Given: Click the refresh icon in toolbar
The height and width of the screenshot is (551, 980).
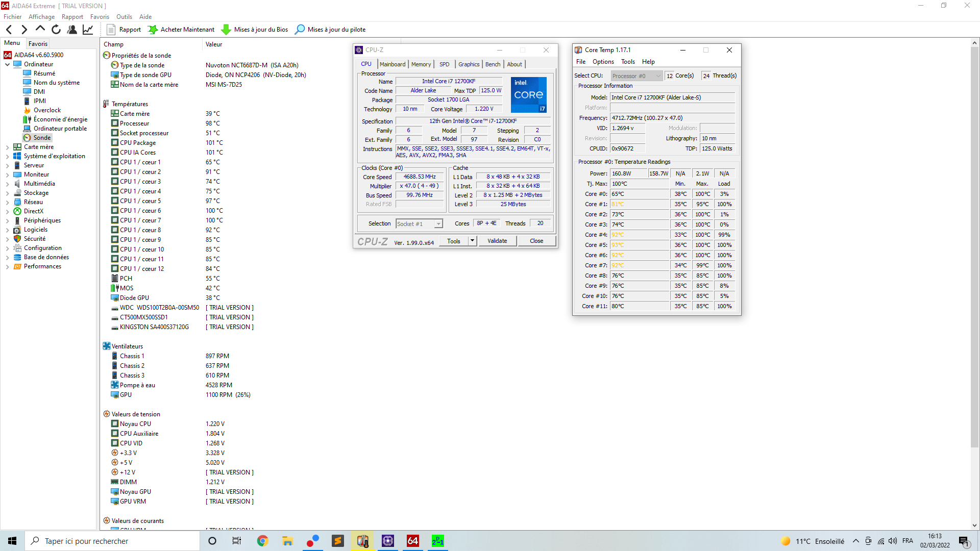Looking at the screenshot, I should point(56,30).
